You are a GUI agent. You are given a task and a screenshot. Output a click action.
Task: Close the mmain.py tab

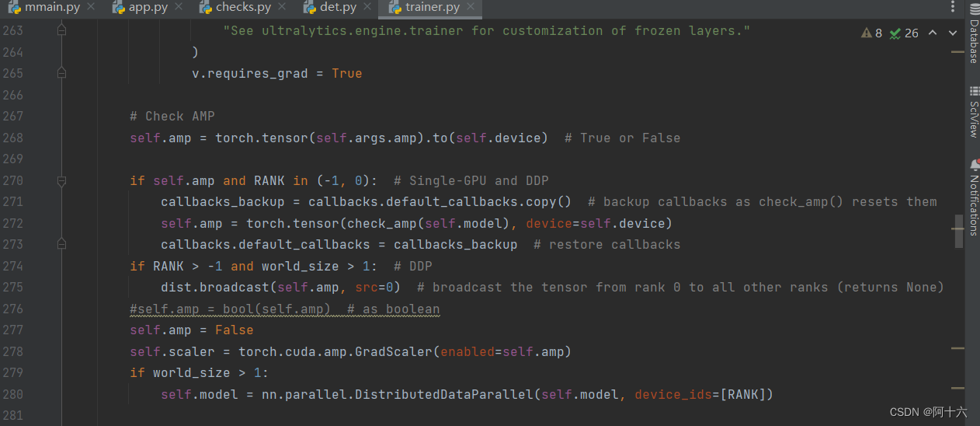click(90, 7)
